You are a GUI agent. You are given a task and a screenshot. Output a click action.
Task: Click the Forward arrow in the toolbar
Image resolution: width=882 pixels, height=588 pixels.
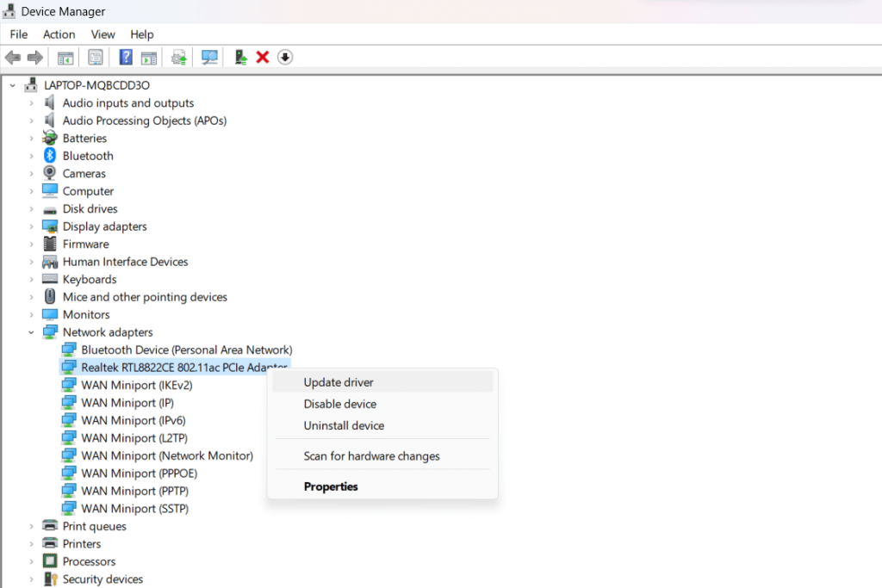[35, 58]
